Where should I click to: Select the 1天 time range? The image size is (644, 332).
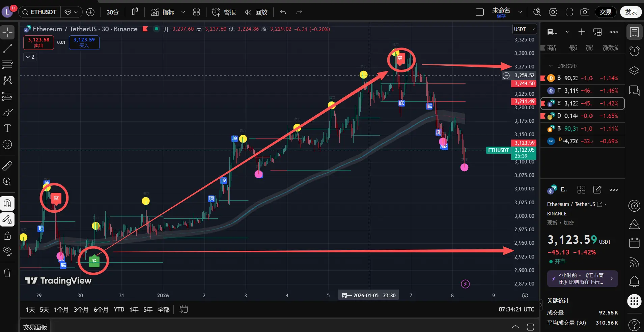coord(30,309)
